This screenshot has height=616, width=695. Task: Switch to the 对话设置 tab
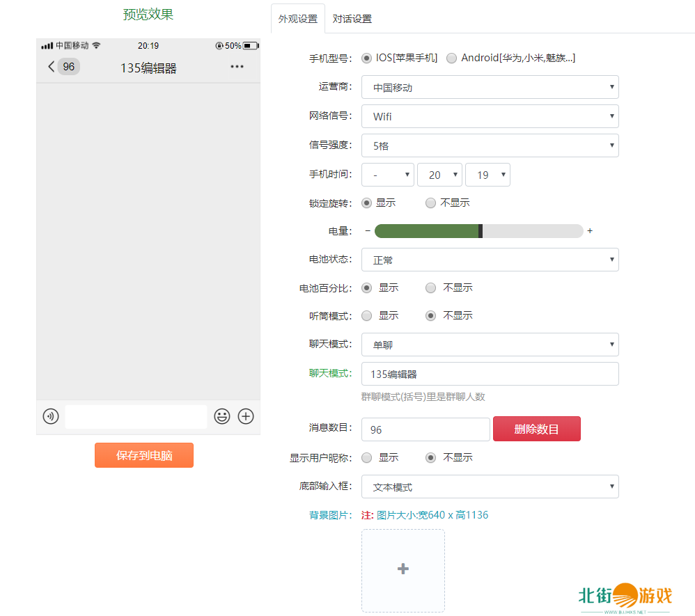pos(352,19)
